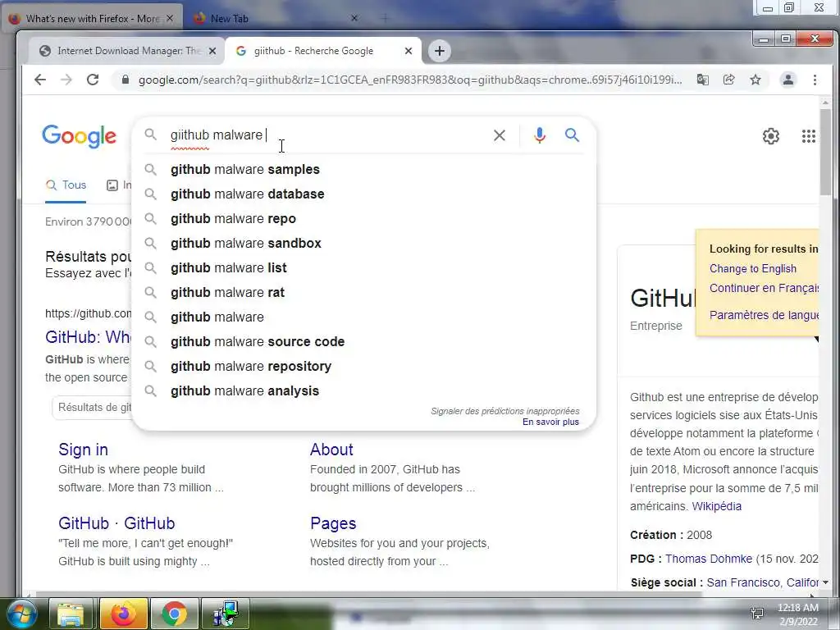Click in the Google search input field

(x=326, y=135)
